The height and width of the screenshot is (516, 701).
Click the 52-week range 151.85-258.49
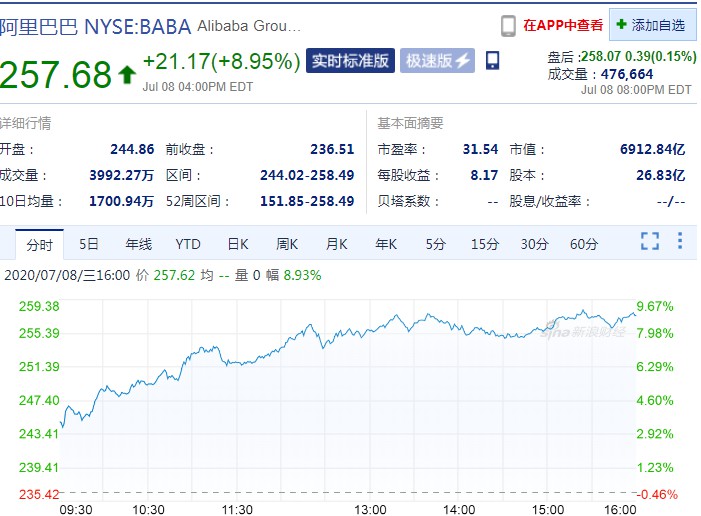click(x=307, y=201)
